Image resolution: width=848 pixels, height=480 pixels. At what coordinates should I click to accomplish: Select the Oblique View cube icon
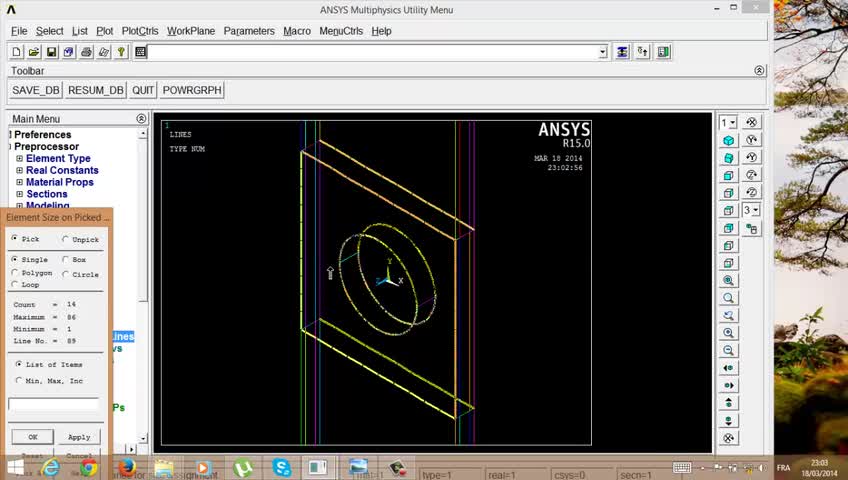coord(728,158)
